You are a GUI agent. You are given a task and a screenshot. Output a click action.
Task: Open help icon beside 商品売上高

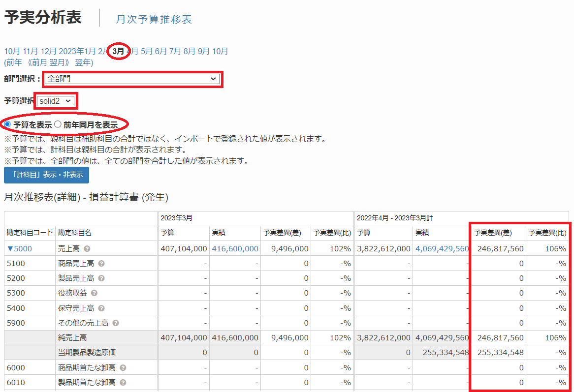coord(101,263)
